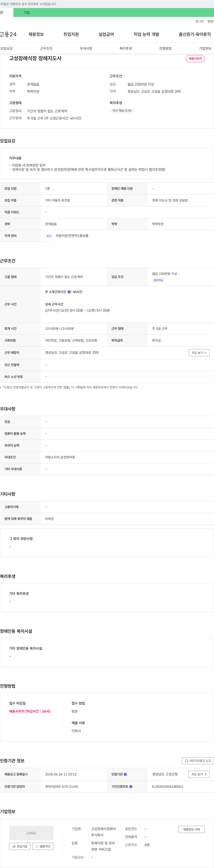This screenshot has height=868, width=214.
Task: Click the company LOGO placeholder image
Action: [31, 833]
